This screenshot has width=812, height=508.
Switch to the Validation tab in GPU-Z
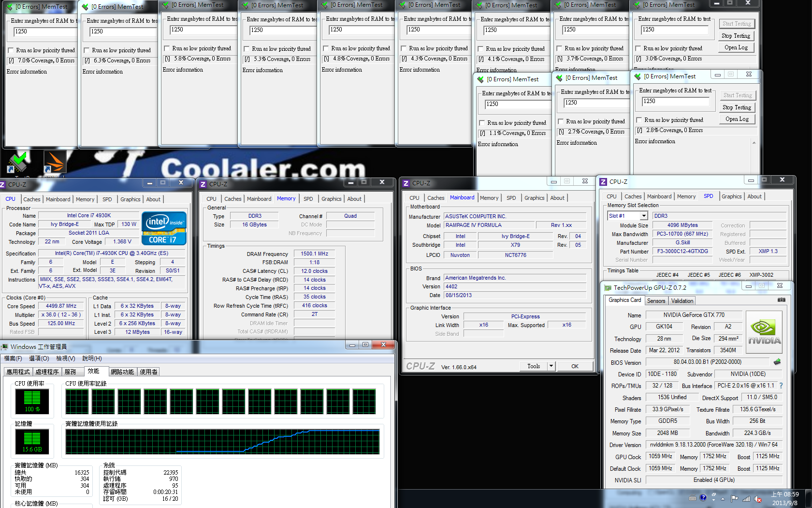(682, 301)
